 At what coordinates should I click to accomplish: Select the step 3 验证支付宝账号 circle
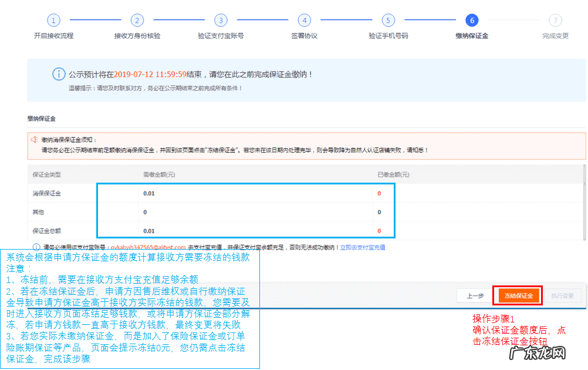click(x=221, y=21)
